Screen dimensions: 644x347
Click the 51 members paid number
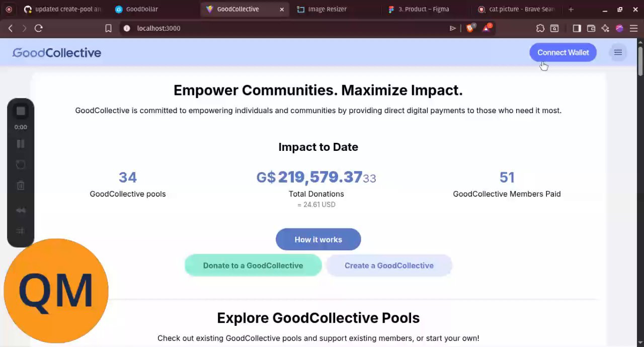(x=507, y=177)
